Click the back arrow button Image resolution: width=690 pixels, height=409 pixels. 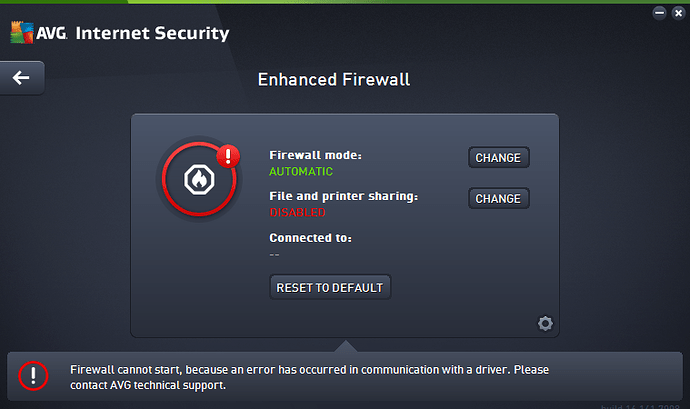pos(22,78)
